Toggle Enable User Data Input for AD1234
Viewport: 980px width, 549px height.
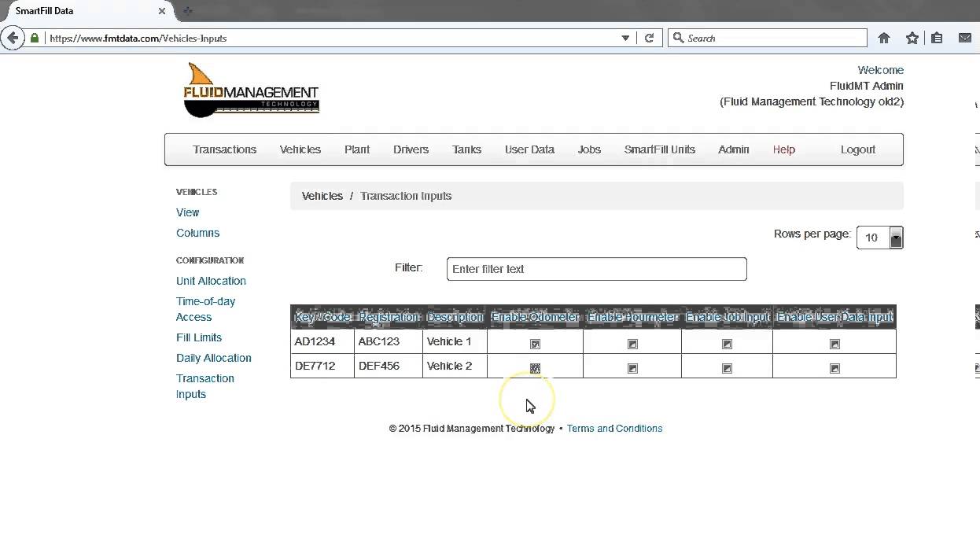834,344
